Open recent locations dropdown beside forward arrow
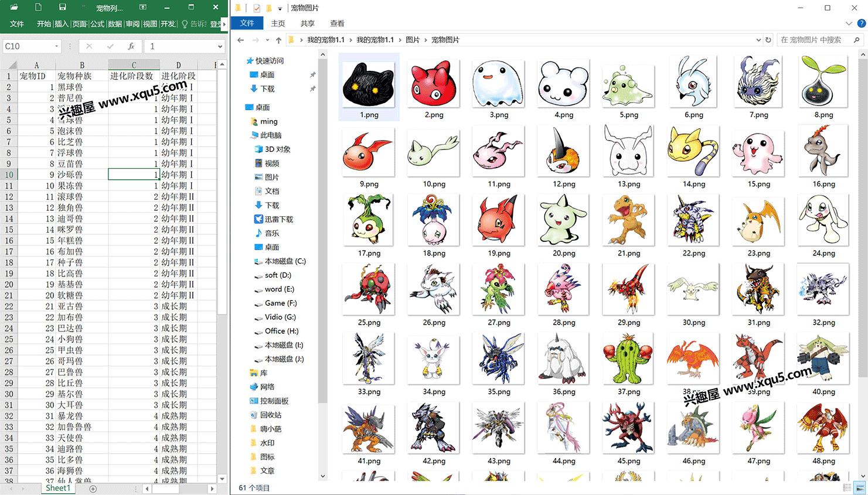The width and height of the screenshot is (868, 495). point(267,40)
